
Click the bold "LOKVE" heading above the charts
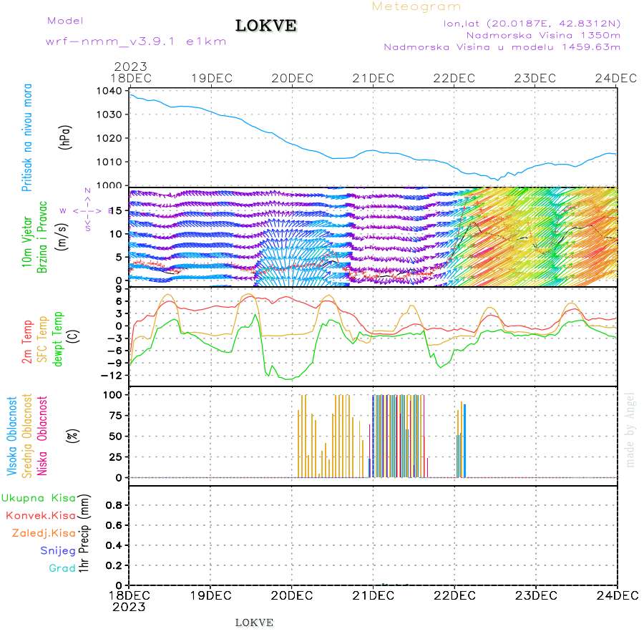pos(265,26)
